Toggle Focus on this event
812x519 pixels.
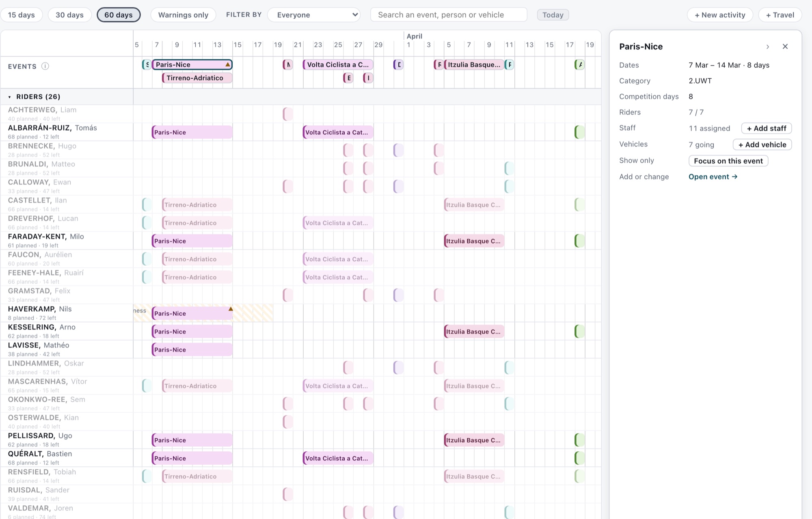728,161
